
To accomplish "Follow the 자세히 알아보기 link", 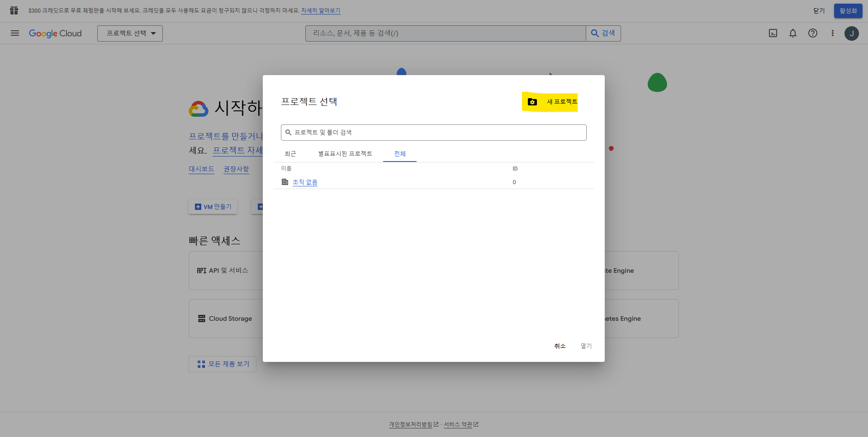I will [321, 10].
